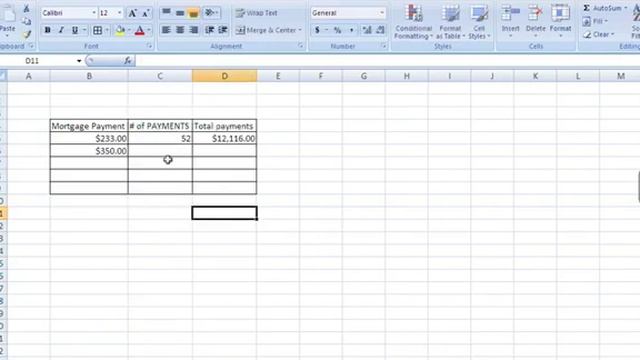Open the Fill Color dropdown arrow
This screenshot has width=640, height=360.
click(129, 30)
